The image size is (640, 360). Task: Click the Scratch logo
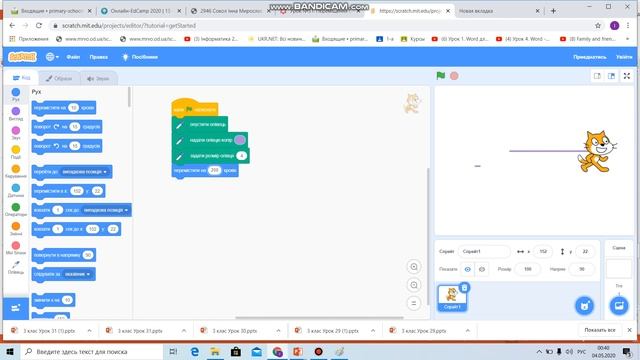point(22,57)
